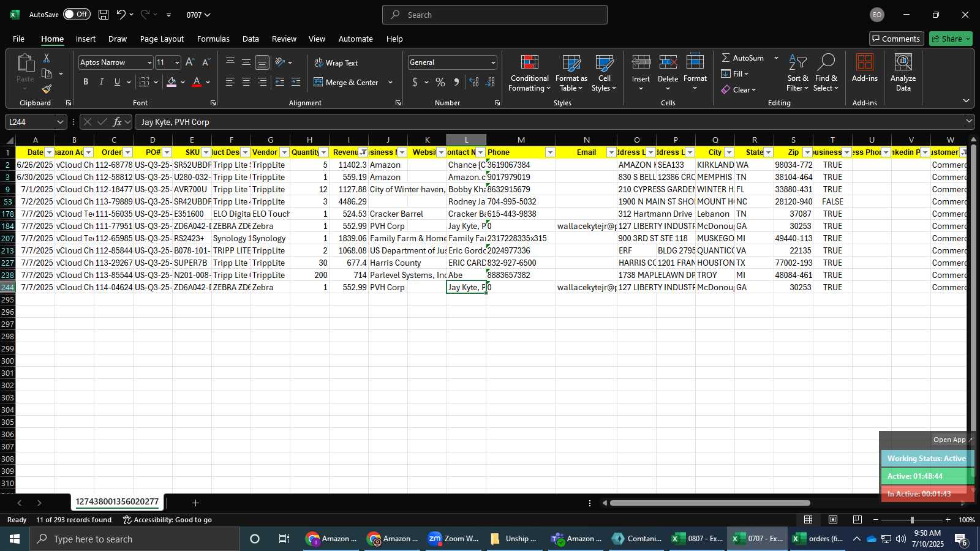Click Insert Function fx icon
The width and height of the screenshot is (980, 551).
[x=117, y=122]
